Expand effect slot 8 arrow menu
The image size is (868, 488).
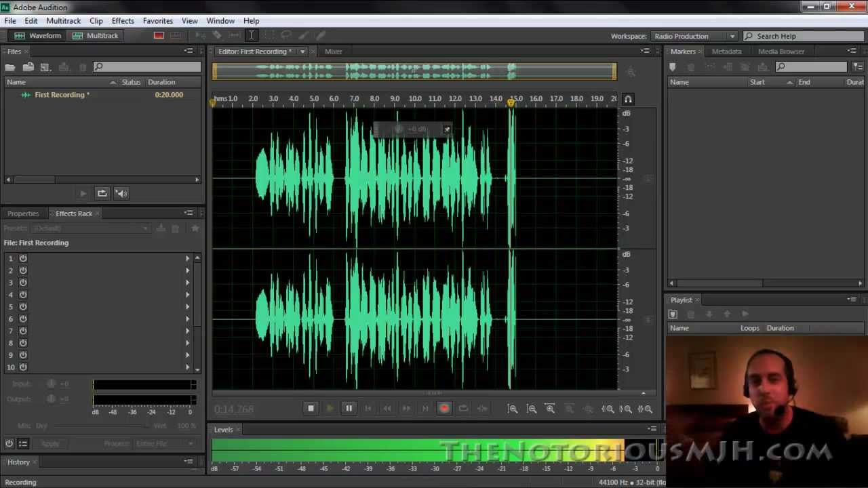tap(188, 343)
